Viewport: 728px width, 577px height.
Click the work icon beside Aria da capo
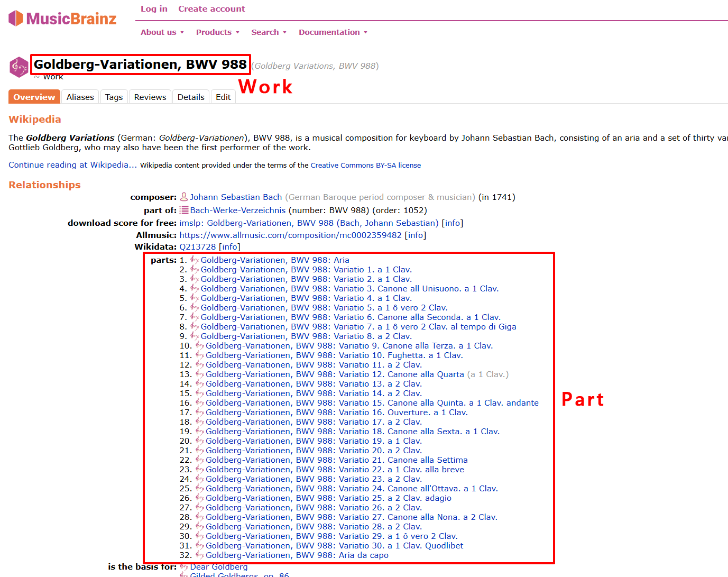(x=200, y=555)
